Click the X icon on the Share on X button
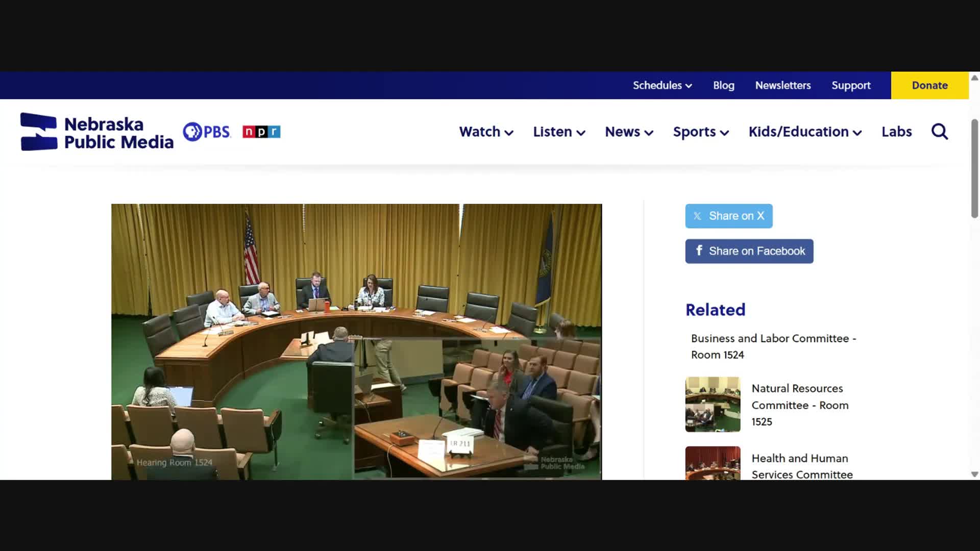 (x=697, y=216)
